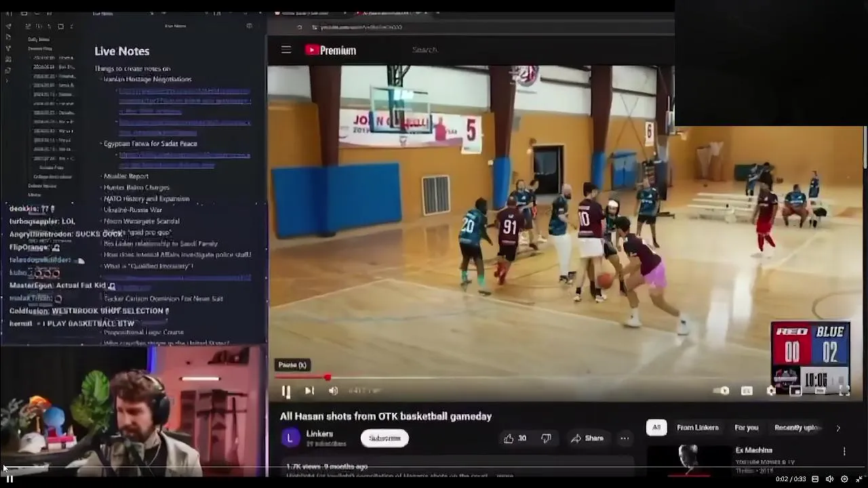868x488 pixels.
Task: Click 'Tucker Carlson Dominion Fox News Suit' bullet
Action: point(163,299)
